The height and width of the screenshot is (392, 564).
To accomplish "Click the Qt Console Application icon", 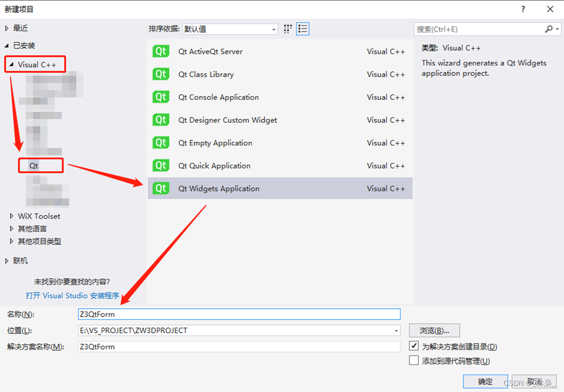I will point(161,97).
